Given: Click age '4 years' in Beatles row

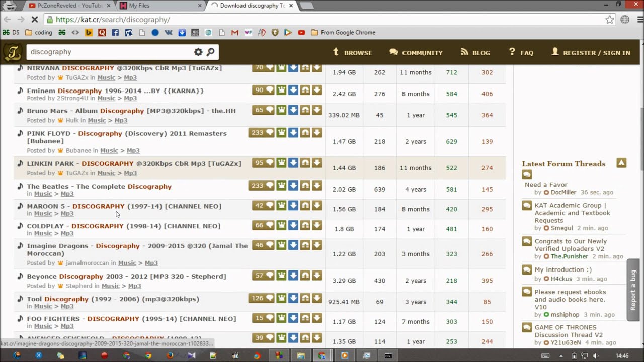Looking at the screenshot, I should point(416,189).
